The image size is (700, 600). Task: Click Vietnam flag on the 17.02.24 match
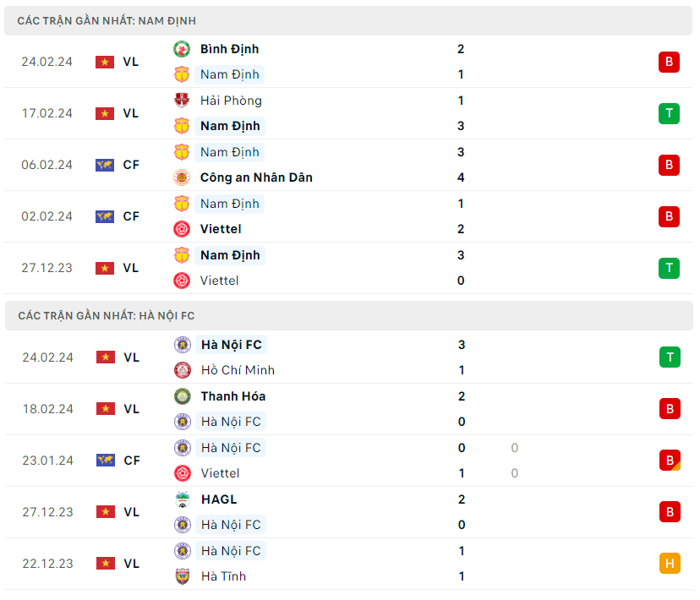pyautogui.click(x=105, y=113)
